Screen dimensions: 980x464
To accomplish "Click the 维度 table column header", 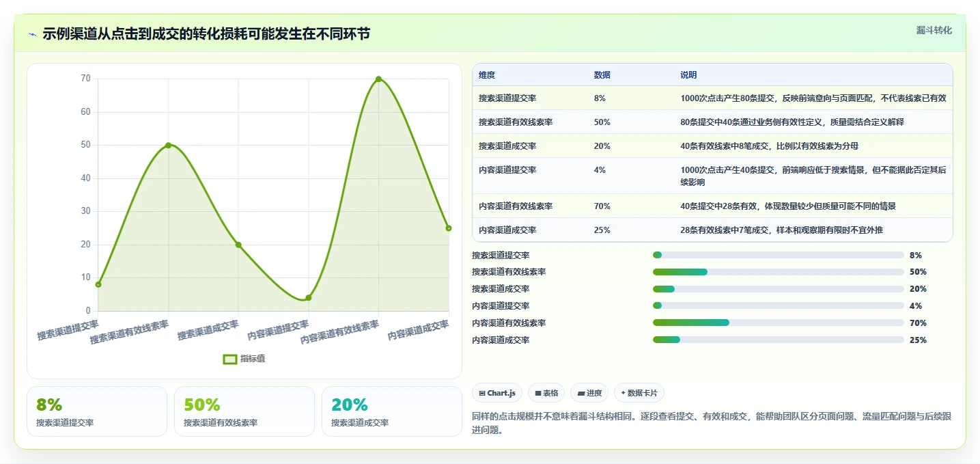I will pos(487,74).
